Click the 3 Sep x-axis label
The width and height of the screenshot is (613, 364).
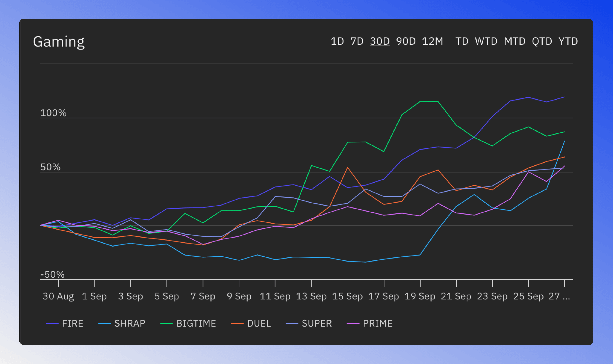click(x=131, y=297)
